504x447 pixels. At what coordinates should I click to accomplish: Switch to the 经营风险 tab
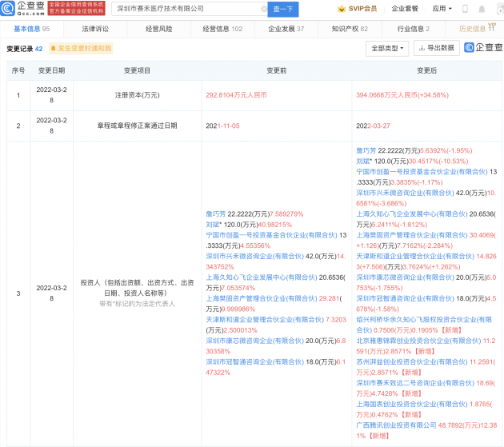click(158, 29)
